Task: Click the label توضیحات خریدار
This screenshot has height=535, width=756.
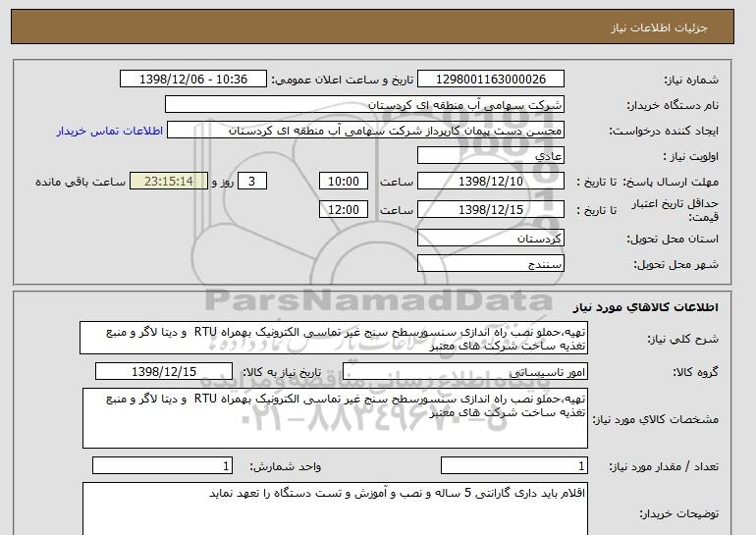Action: pos(678,513)
